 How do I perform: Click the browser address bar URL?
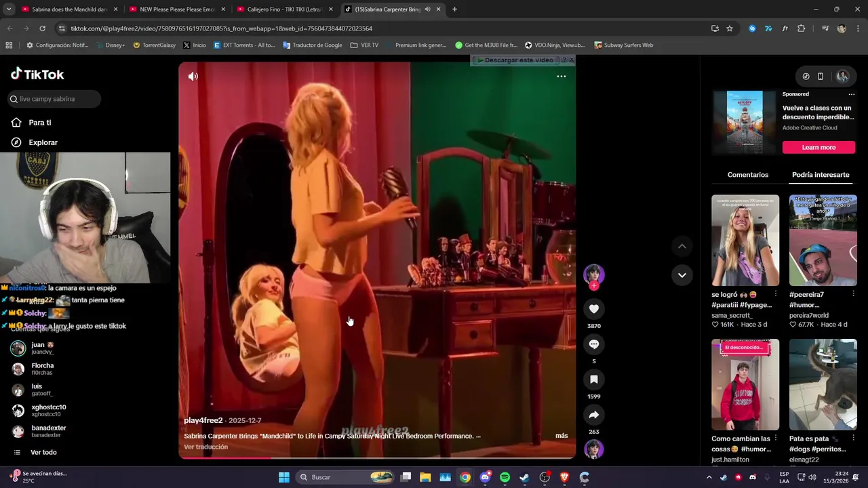pyautogui.click(x=221, y=28)
